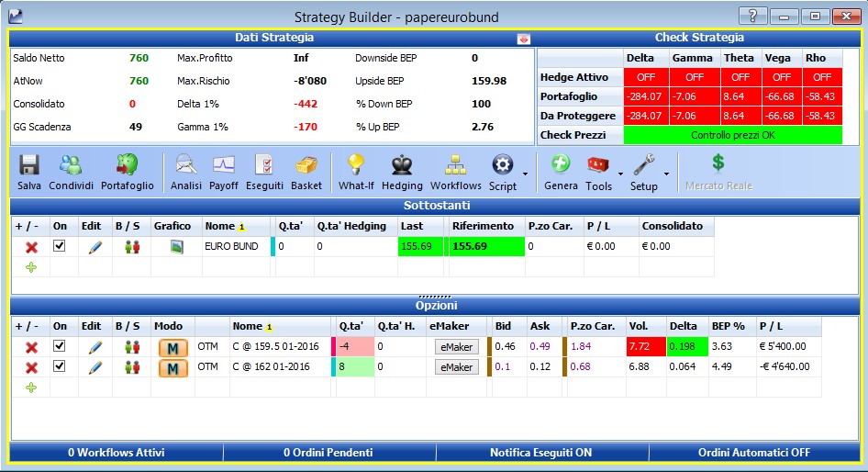Save the strategy with the Salva icon
The height and width of the screenshot is (472, 868).
tap(28, 173)
